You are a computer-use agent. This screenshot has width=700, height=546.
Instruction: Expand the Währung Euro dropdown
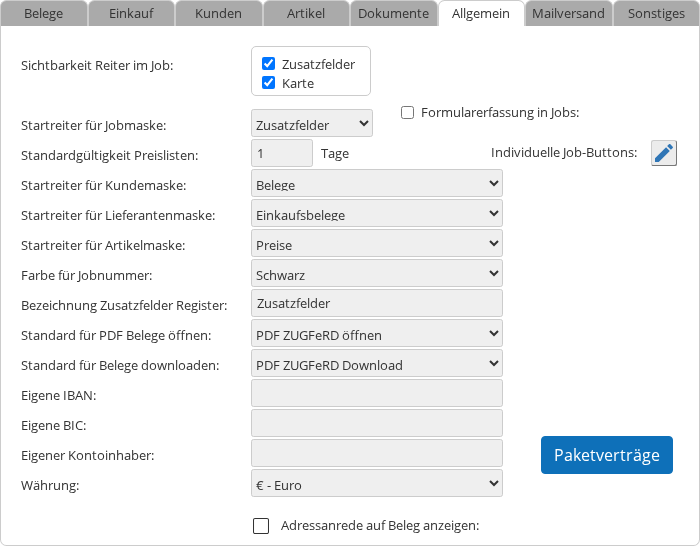[x=376, y=484]
